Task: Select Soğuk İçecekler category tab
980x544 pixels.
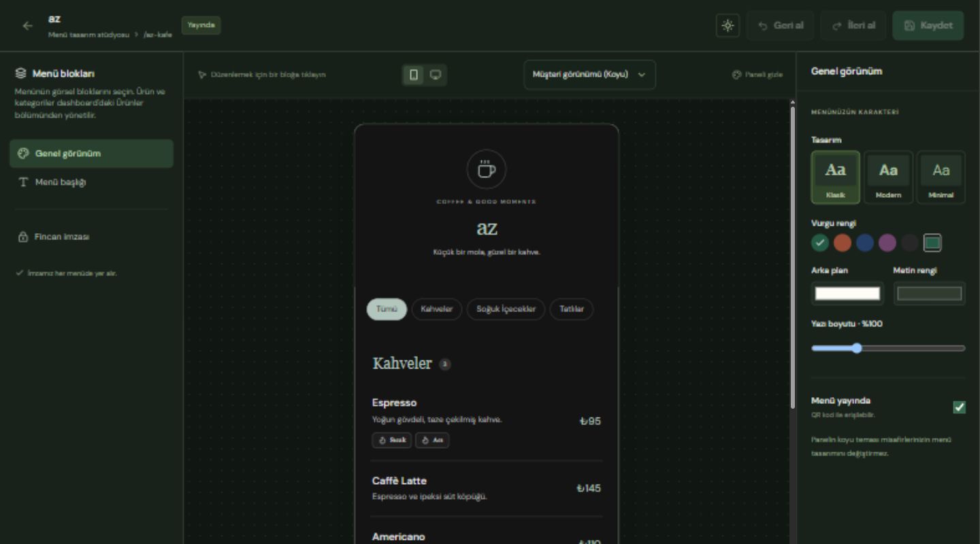Action: point(506,309)
